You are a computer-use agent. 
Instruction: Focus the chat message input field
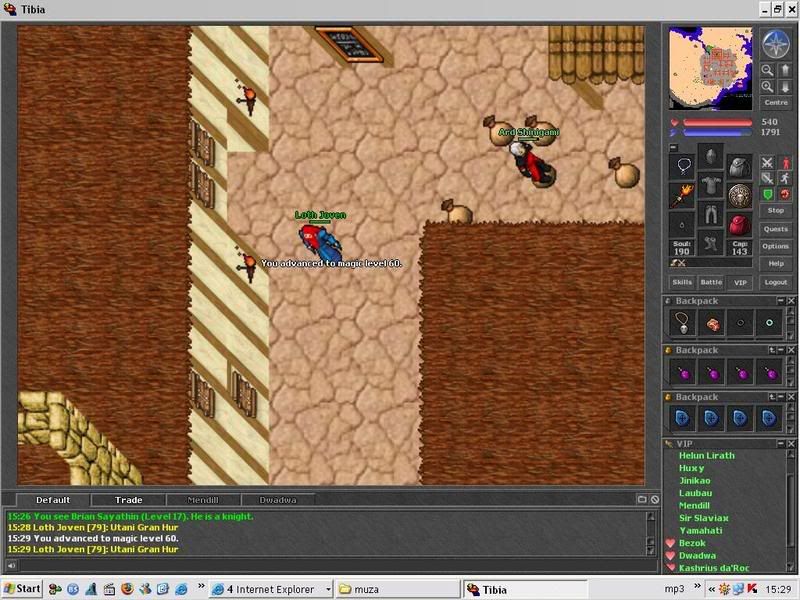click(337, 565)
